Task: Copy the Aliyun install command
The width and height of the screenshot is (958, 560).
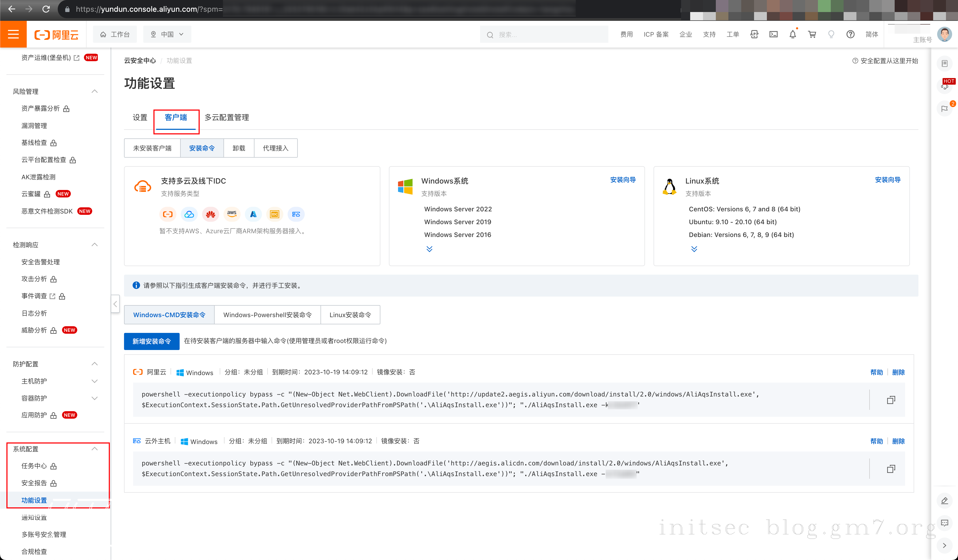Action: click(891, 400)
